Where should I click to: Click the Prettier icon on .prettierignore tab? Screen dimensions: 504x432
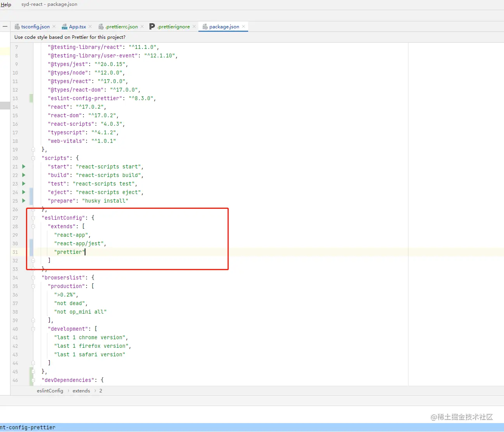(152, 26)
